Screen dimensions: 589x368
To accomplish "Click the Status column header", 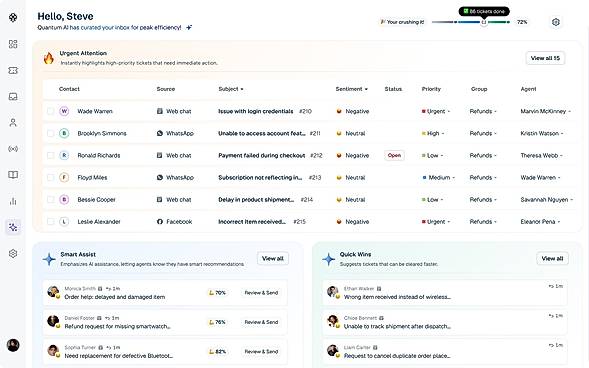I will 393,89.
